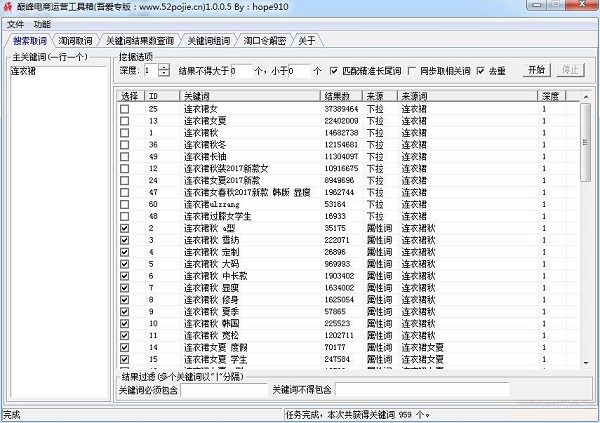Select the keyword 连衣裙女春秋2017新款 韩版 显瘦
600x423 pixels.
(x=247, y=193)
